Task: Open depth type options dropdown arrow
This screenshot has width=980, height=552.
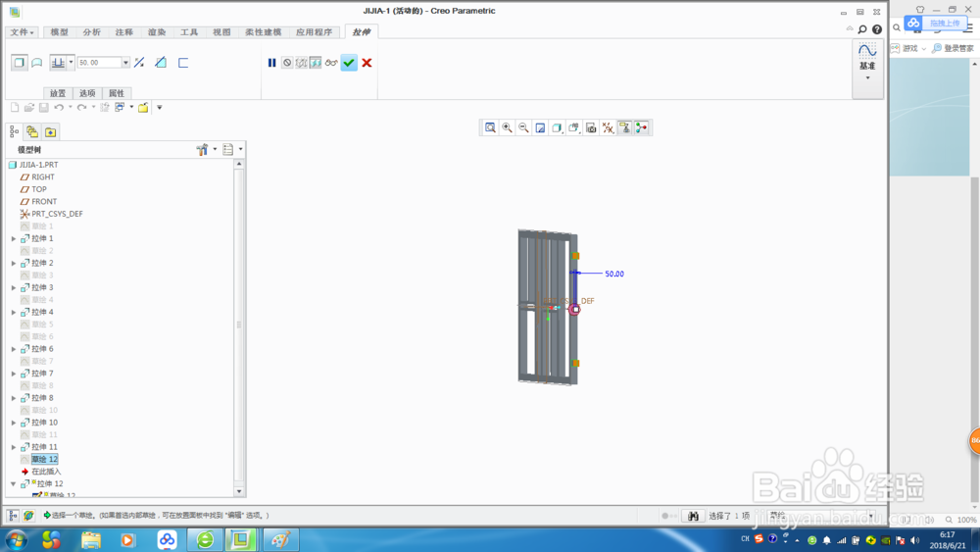Action: coord(71,63)
